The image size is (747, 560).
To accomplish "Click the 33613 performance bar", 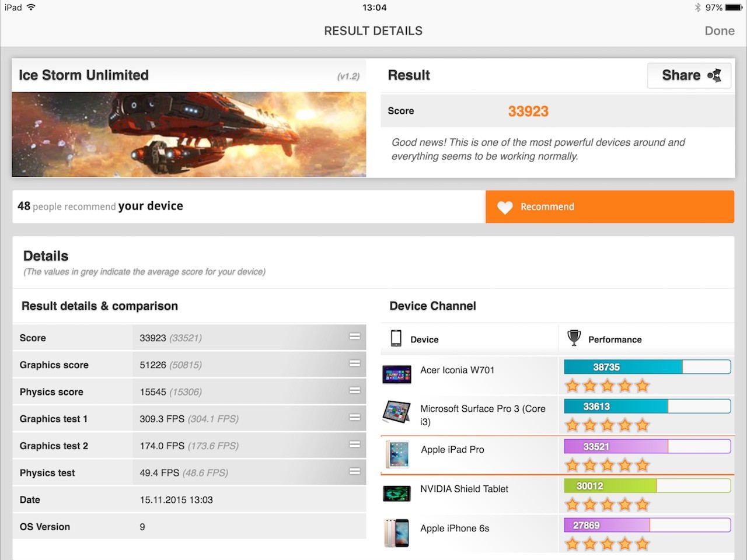I will click(647, 407).
